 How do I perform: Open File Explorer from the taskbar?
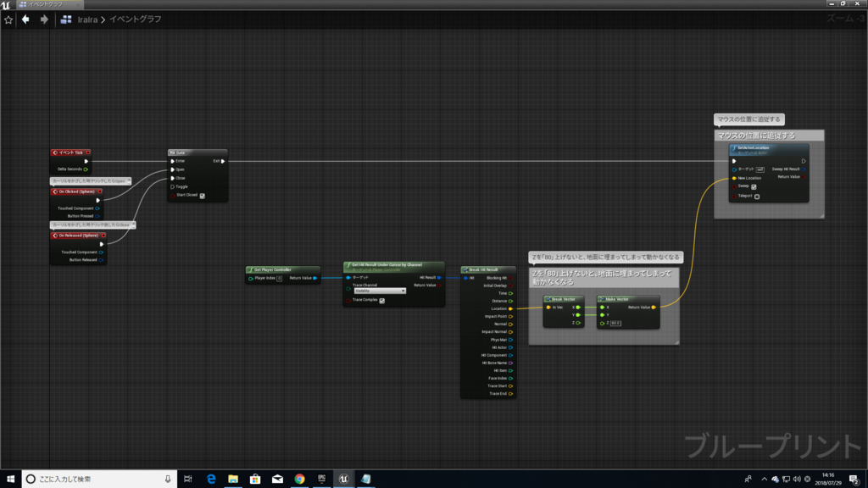point(233,480)
